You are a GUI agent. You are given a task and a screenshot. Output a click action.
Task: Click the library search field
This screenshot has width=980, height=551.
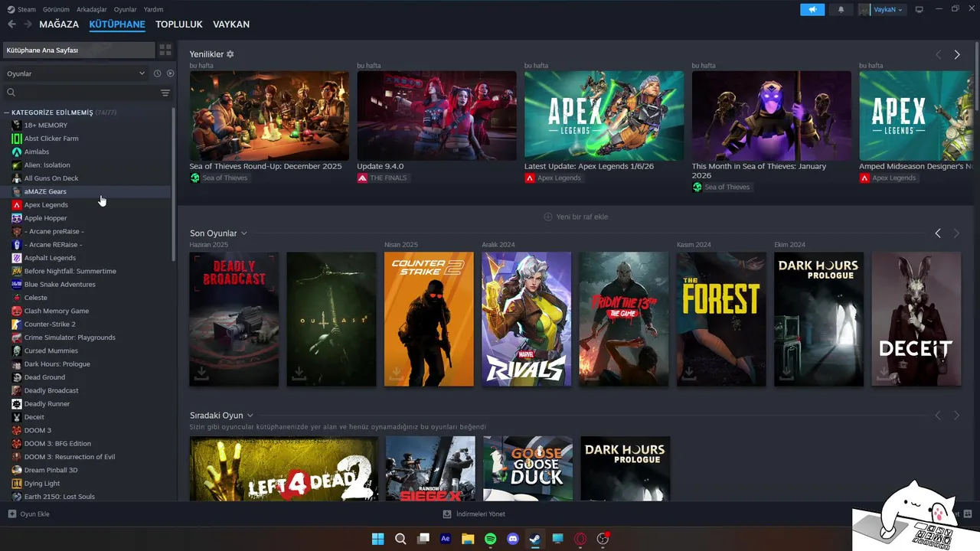pos(80,93)
